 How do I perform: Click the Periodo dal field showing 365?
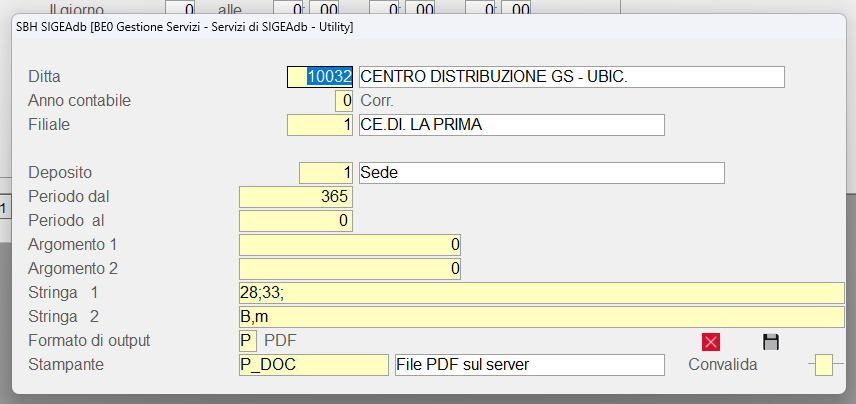tap(296, 197)
